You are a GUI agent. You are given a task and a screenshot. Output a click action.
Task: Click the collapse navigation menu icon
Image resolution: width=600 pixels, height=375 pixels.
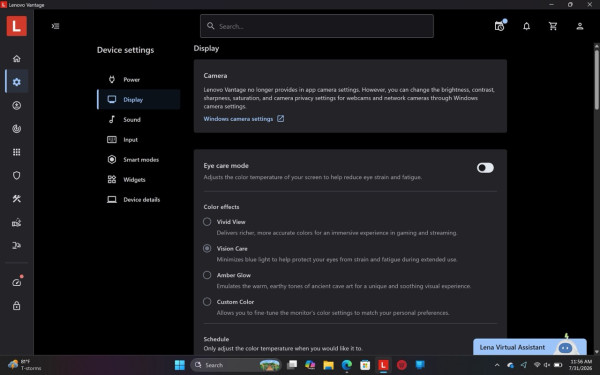coord(55,26)
